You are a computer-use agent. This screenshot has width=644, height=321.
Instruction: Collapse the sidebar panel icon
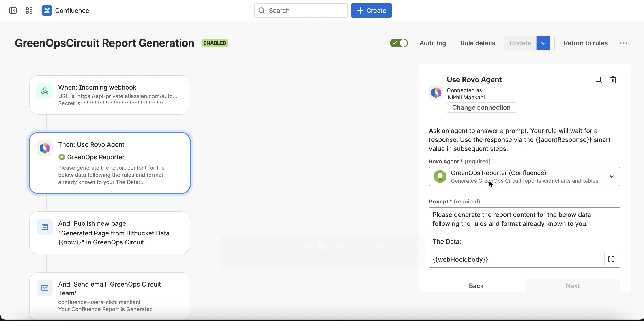click(13, 11)
